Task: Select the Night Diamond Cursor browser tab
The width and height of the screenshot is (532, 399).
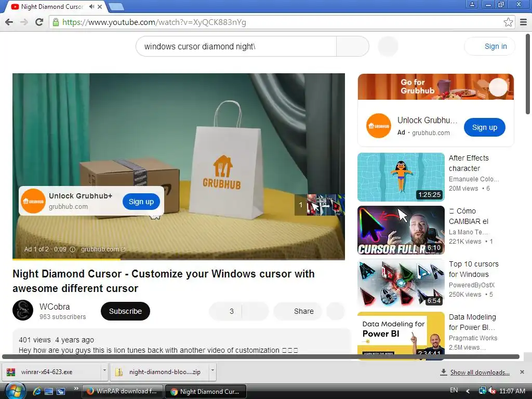Action: click(51, 6)
